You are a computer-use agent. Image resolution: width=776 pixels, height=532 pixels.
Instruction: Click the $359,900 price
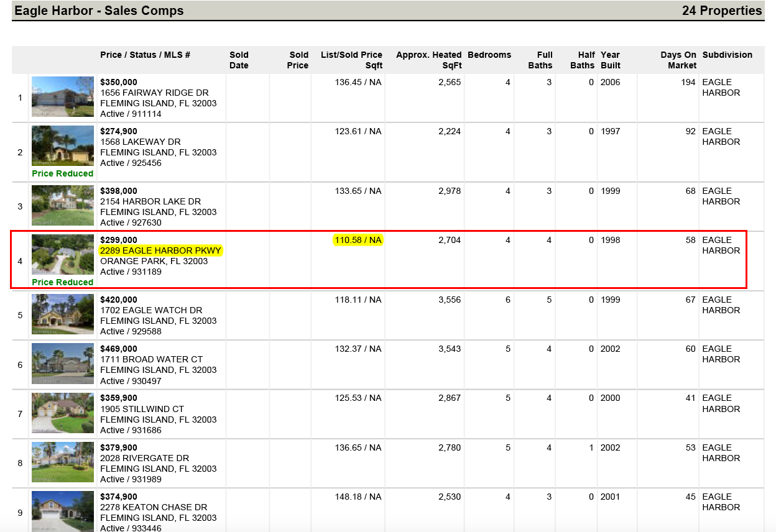[x=119, y=398]
